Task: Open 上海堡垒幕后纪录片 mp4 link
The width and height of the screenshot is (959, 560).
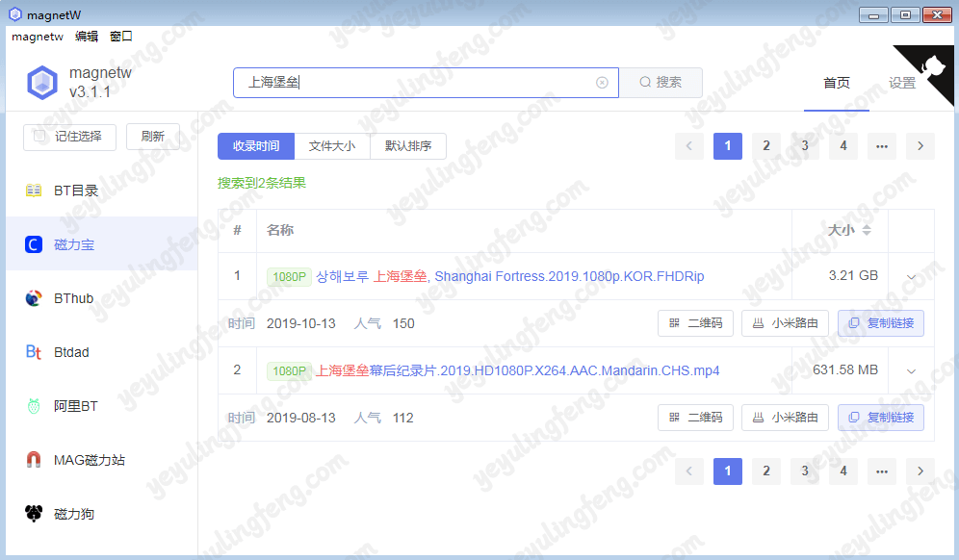Action: pyautogui.click(x=517, y=370)
